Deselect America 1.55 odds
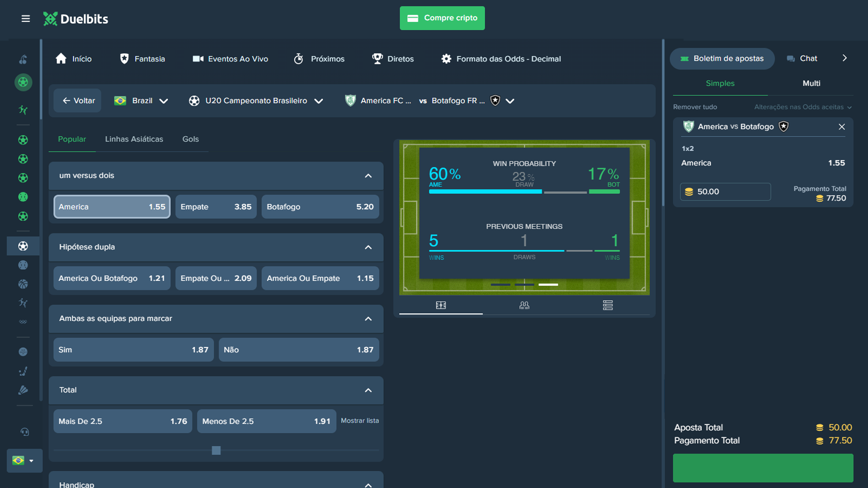The image size is (868, 488). pyautogui.click(x=112, y=207)
